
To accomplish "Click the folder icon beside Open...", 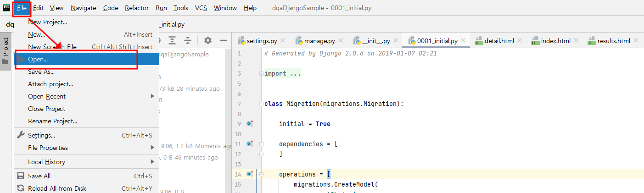I will click(x=21, y=59).
